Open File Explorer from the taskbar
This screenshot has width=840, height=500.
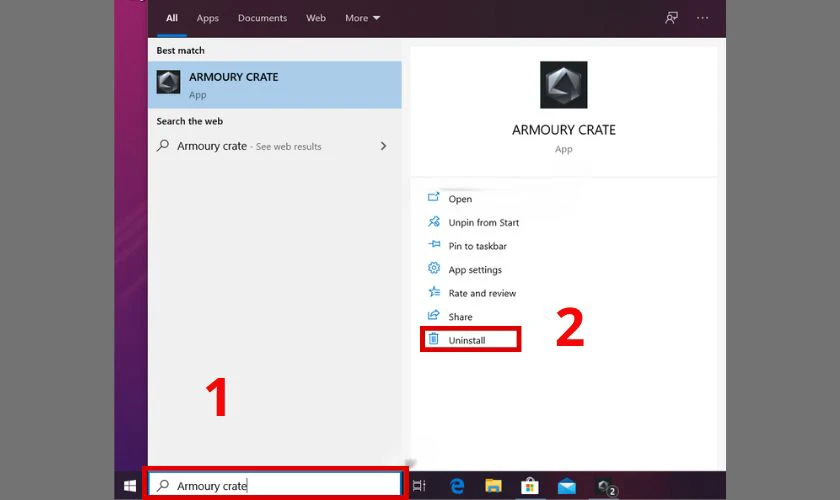[493, 486]
